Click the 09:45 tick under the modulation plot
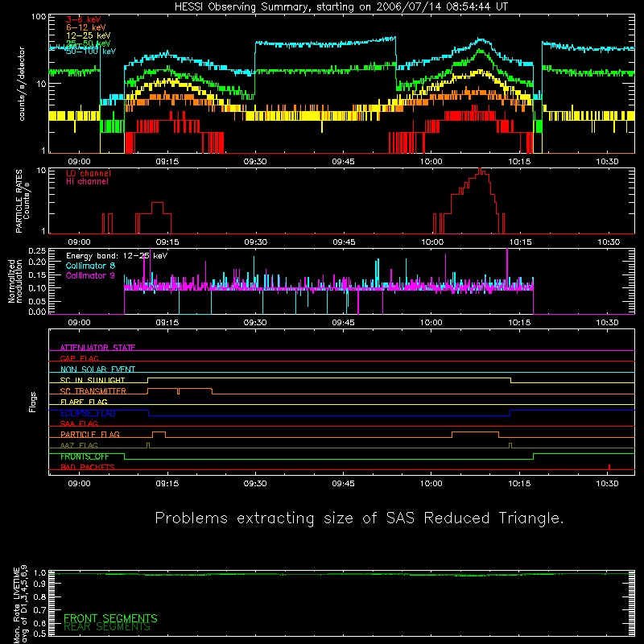The width and height of the screenshot is (644, 644). (x=344, y=323)
